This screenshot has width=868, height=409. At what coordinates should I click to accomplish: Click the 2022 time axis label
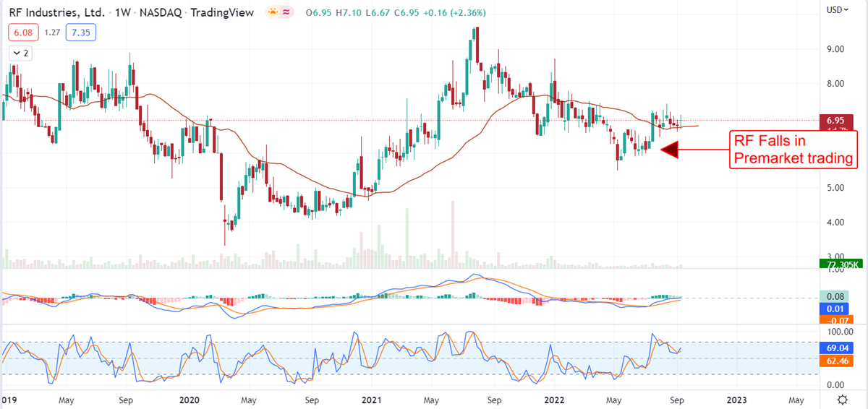pos(555,399)
